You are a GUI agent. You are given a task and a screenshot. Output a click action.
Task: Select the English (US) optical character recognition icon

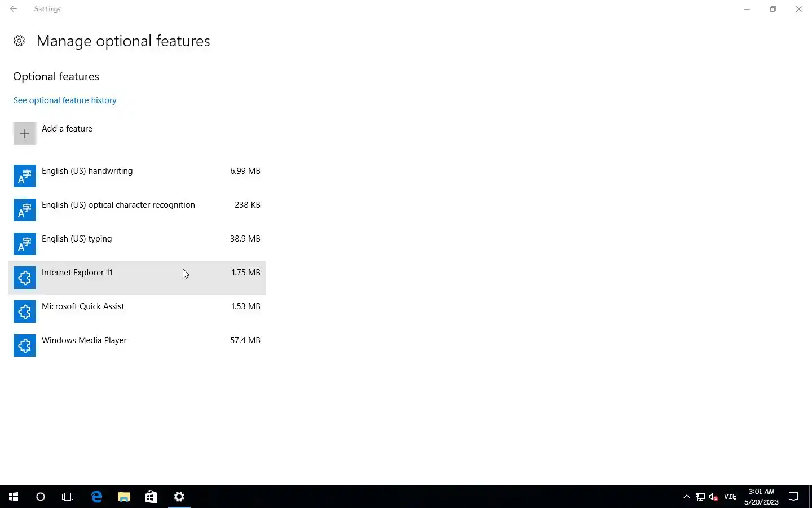(25, 210)
